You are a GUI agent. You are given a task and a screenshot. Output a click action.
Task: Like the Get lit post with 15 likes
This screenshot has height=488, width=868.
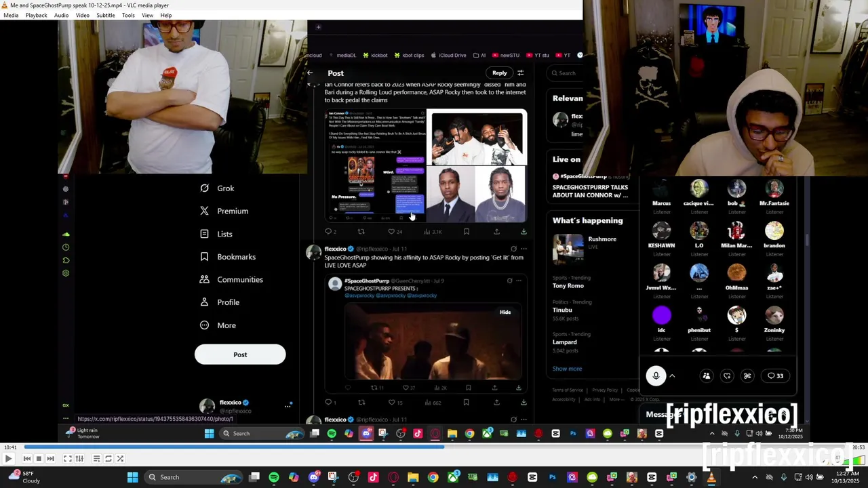coord(395,403)
